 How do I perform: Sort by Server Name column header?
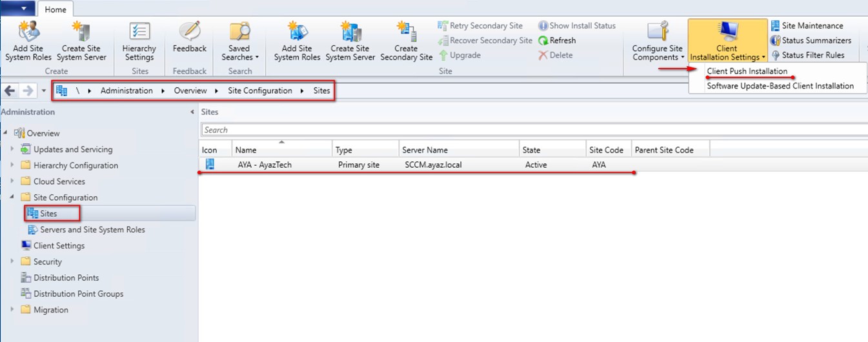coord(460,150)
